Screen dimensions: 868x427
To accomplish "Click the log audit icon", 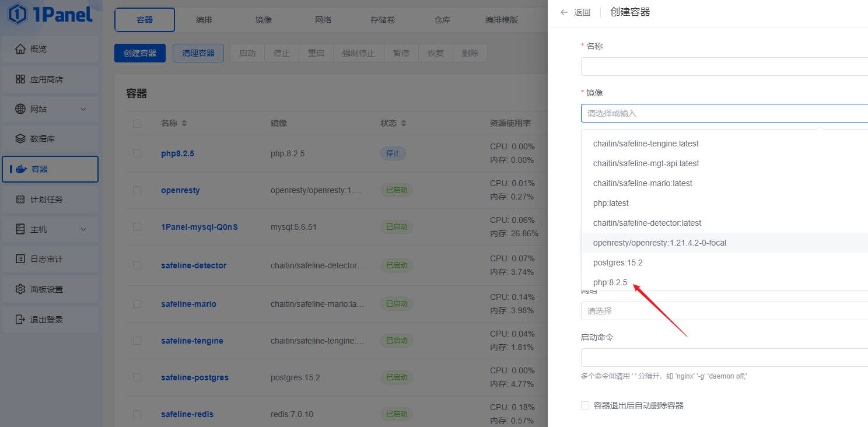I will click(x=20, y=259).
